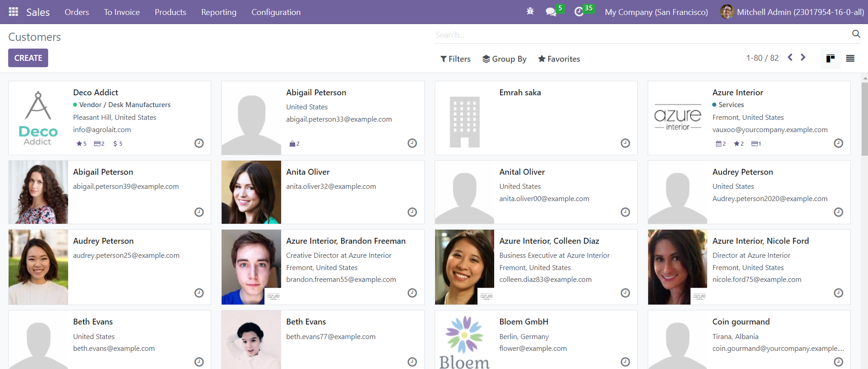The width and height of the screenshot is (868, 369).
Task: Expand the Favorites dropdown
Action: point(559,59)
